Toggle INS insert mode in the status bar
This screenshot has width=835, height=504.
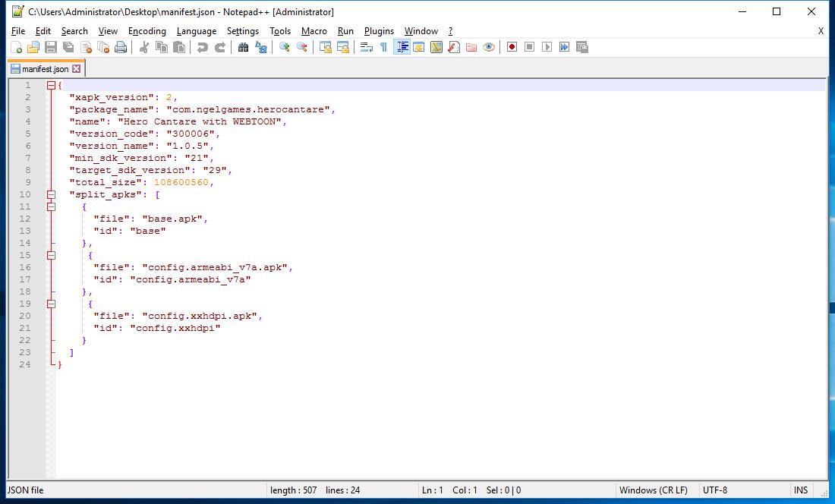801,490
